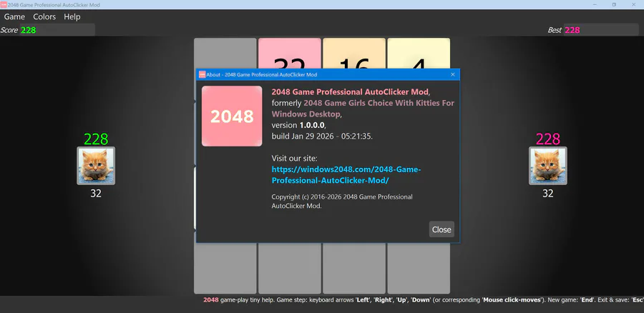Click the About dialog title bar icon

[x=202, y=74]
